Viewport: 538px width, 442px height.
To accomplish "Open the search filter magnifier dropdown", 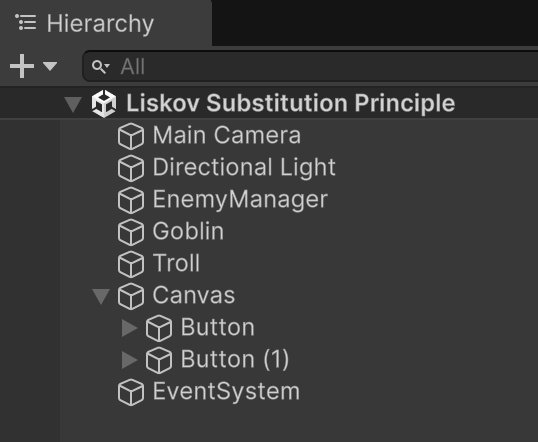I will 101,67.
